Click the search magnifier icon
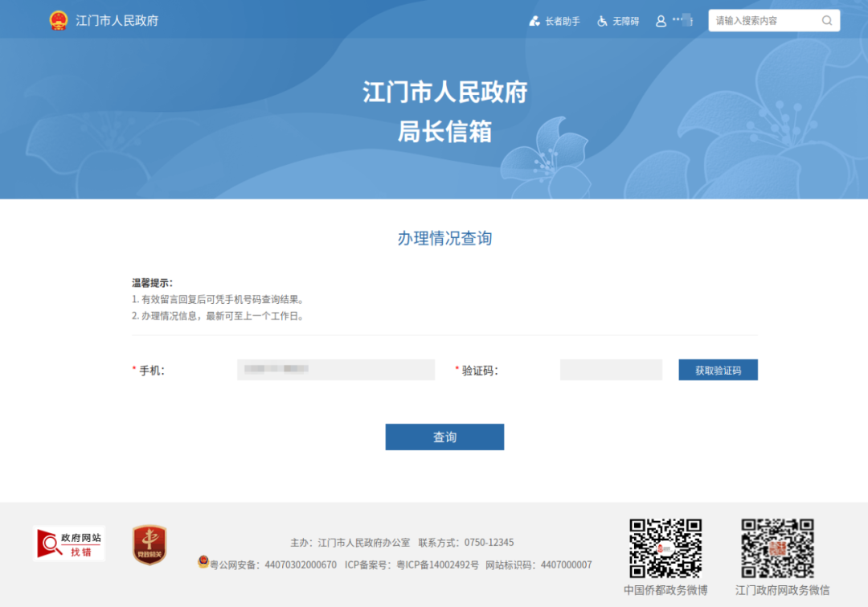The width and height of the screenshot is (868, 607). 826,20
